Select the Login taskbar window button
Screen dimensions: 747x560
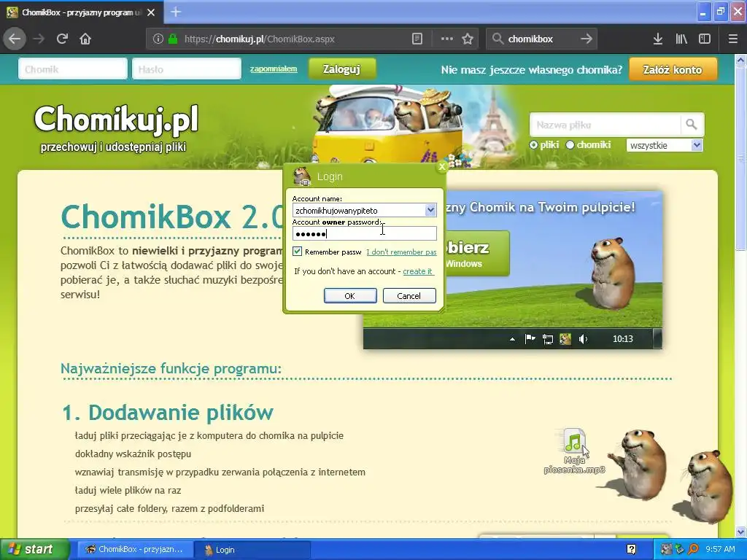(252, 550)
